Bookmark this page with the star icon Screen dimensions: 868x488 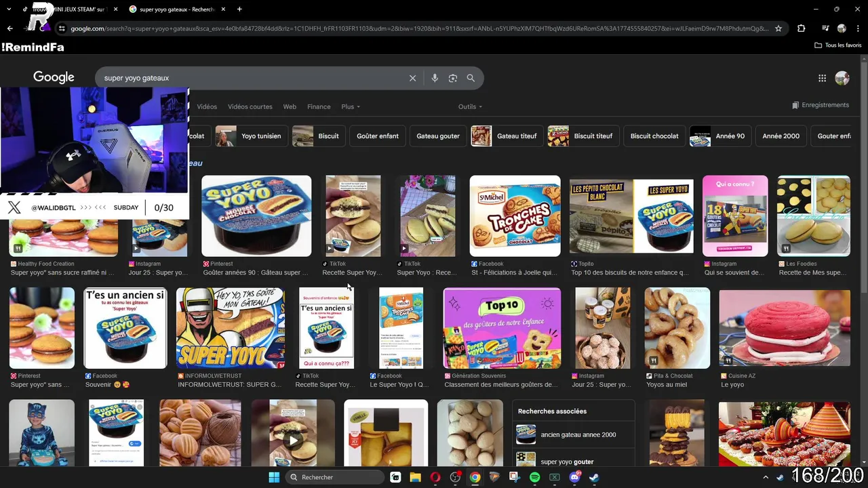(x=778, y=28)
